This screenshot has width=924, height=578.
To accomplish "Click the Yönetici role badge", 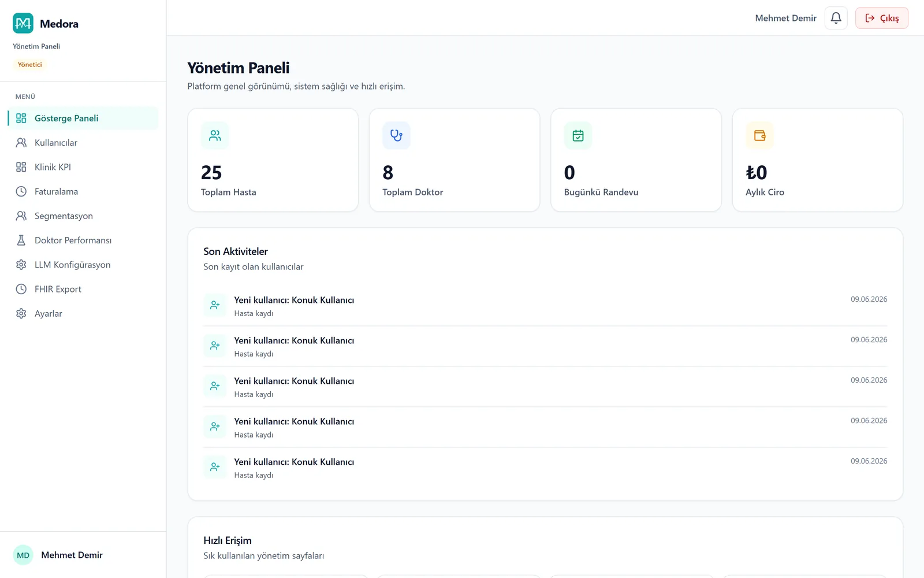I will click(30, 65).
